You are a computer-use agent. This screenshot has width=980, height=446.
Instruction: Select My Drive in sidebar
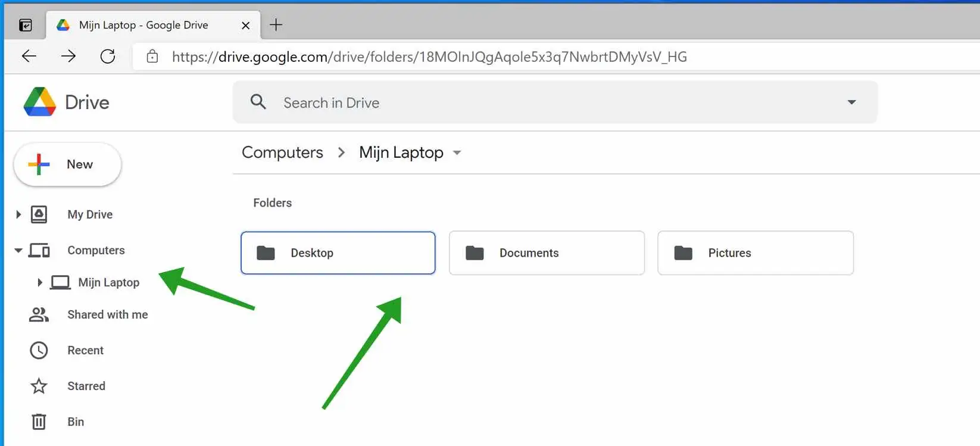click(90, 214)
